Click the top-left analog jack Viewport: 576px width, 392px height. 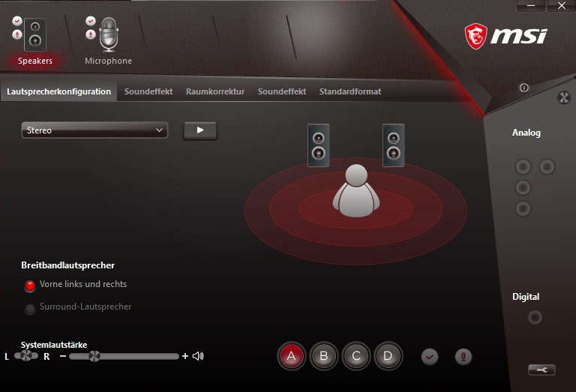click(x=523, y=166)
